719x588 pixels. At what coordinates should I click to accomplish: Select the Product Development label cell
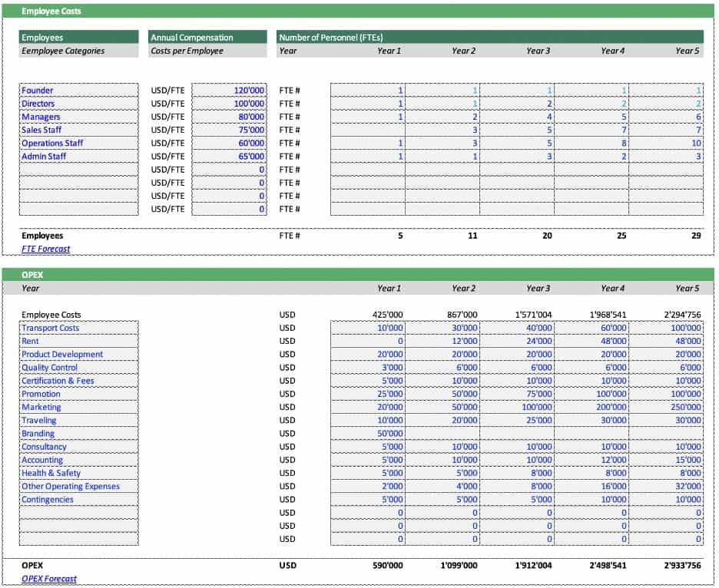pyautogui.click(x=79, y=355)
